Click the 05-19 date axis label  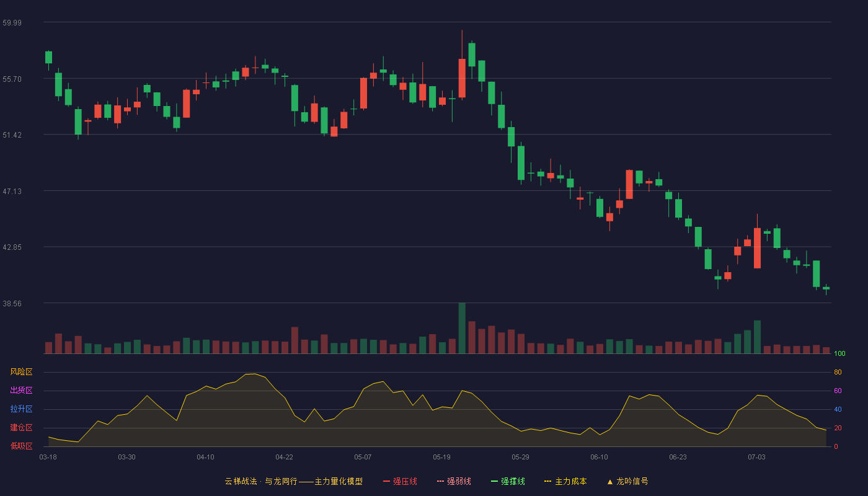pyautogui.click(x=441, y=457)
